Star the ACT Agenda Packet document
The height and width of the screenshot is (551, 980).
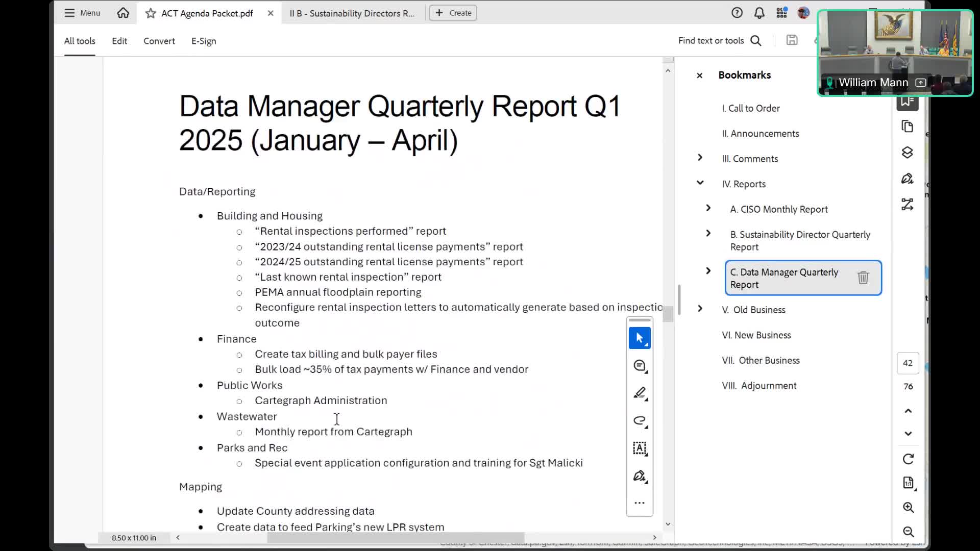click(151, 13)
